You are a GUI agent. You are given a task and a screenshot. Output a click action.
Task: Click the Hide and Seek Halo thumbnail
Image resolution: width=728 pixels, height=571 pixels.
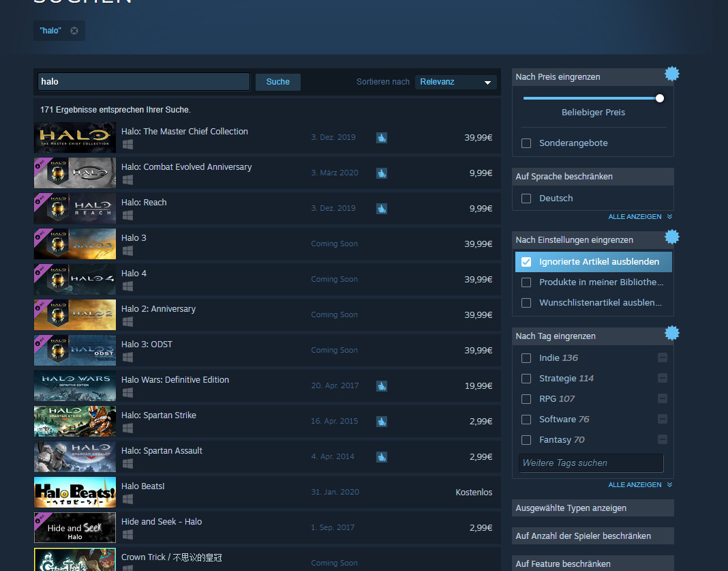[75, 528]
